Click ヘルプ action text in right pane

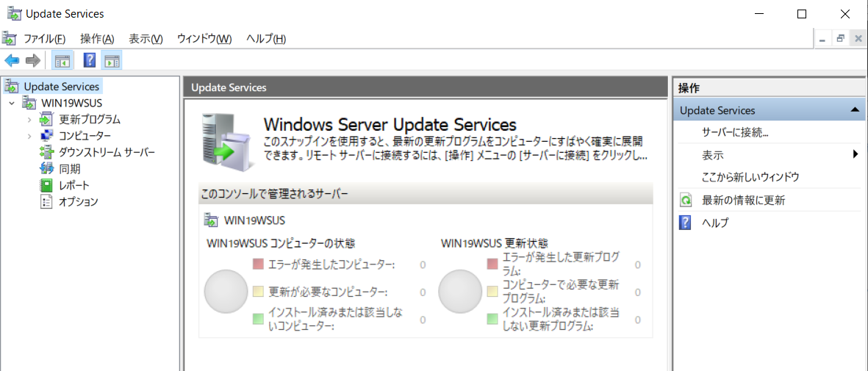(715, 223)
